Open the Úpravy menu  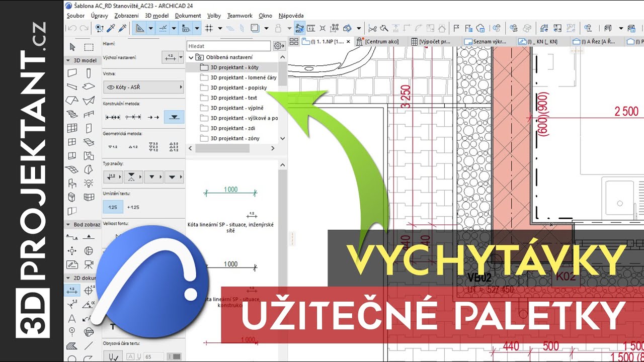(100, 16)
